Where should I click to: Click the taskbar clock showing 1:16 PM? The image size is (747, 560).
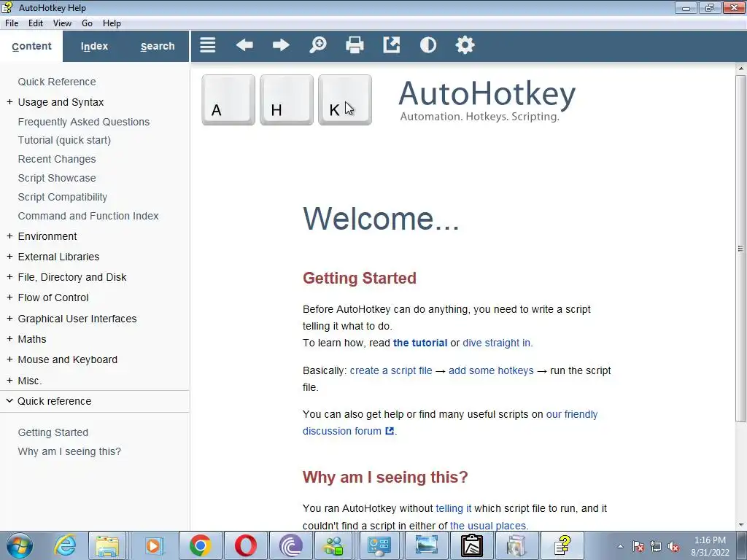pyautogui.click(x=710, y=546)
